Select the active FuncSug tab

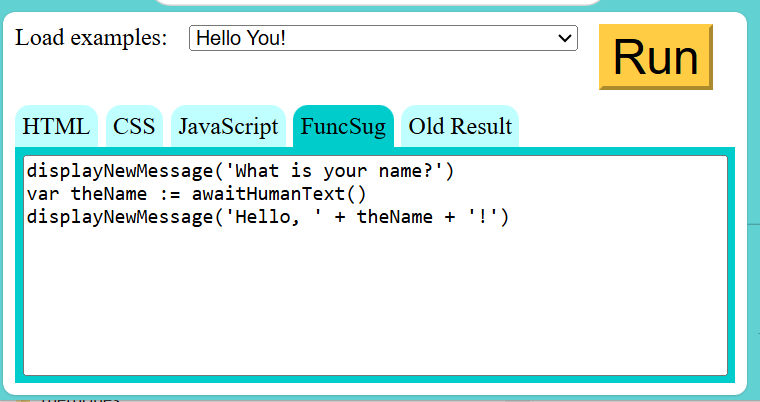tap(343, 127)
